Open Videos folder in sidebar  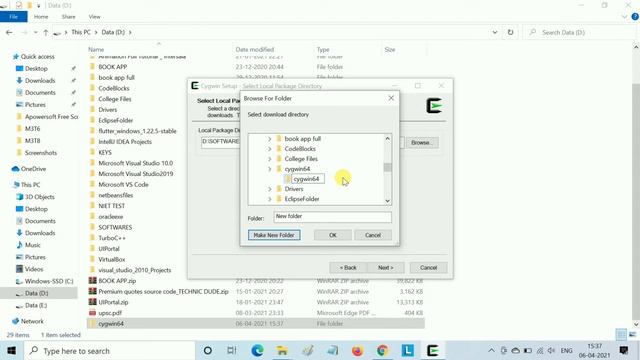33,269
